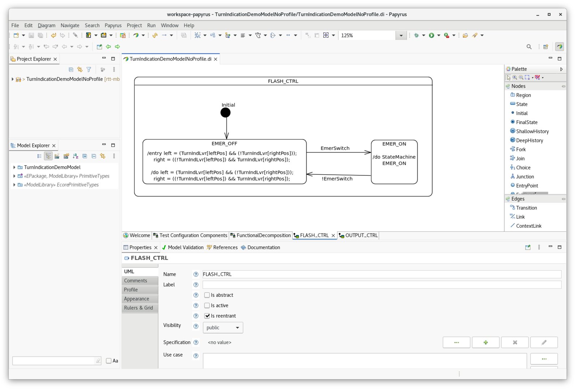
Task: Toggle the Is abstract checkbox
Action: click(x=207, y=295)
